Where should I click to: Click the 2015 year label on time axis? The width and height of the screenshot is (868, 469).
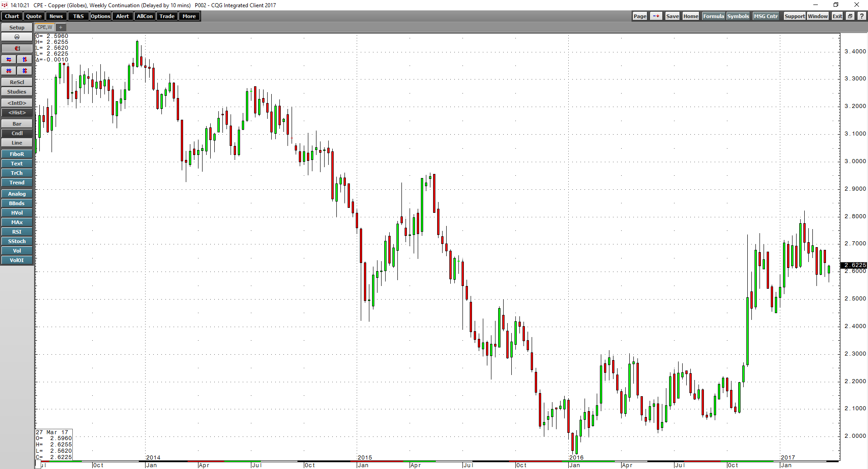click(364, 458)
